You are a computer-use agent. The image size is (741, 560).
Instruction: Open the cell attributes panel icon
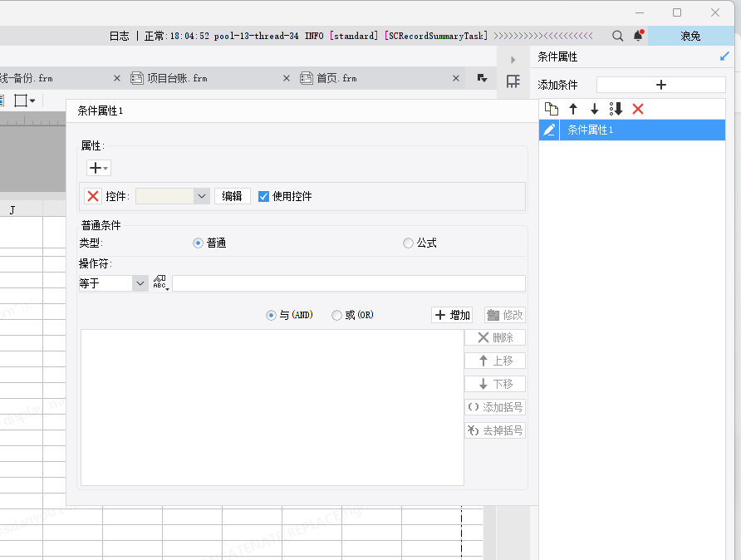pos(513,81)
